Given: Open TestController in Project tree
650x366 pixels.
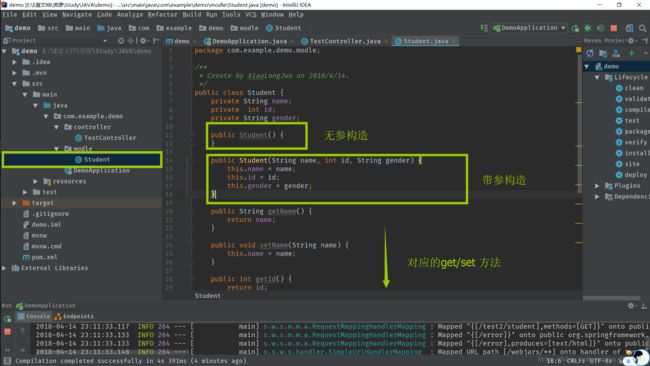Looking at the screenshot, I should pyautogui.click(x=105, y=138).
